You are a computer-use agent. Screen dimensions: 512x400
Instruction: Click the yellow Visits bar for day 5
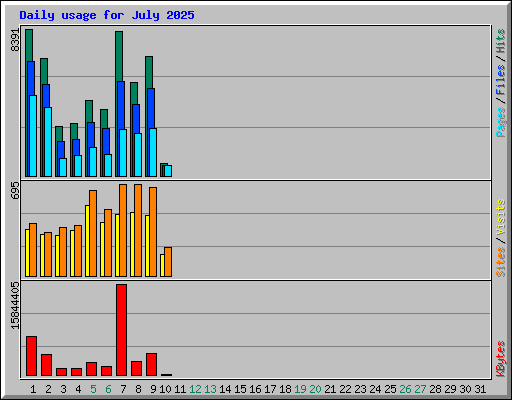pos(87,241)
